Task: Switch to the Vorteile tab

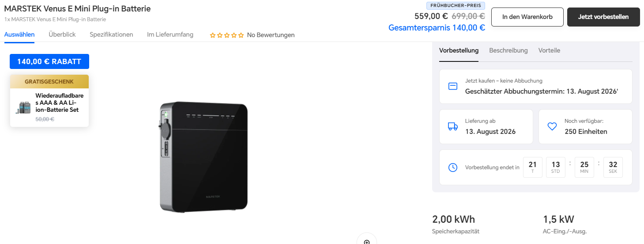Action: click(549, 50)
